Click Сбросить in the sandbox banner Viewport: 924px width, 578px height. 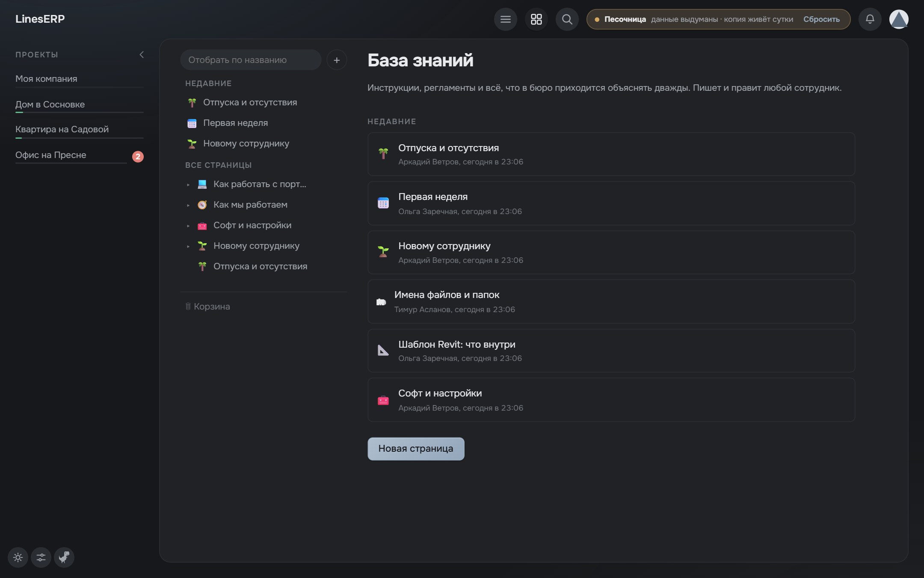821,19
